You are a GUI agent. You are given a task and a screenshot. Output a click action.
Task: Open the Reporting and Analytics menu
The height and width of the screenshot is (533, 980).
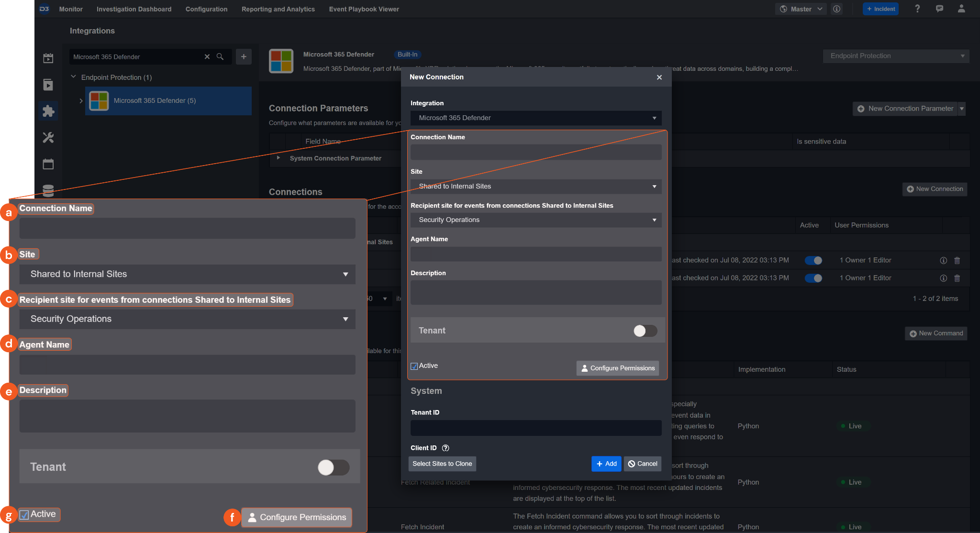(x=278, y=9)
